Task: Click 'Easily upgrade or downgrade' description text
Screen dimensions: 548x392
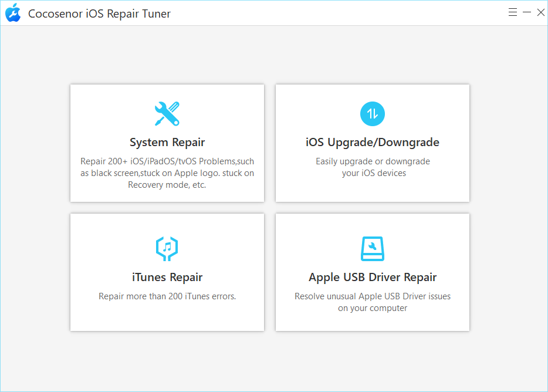Action: point(373,167)
